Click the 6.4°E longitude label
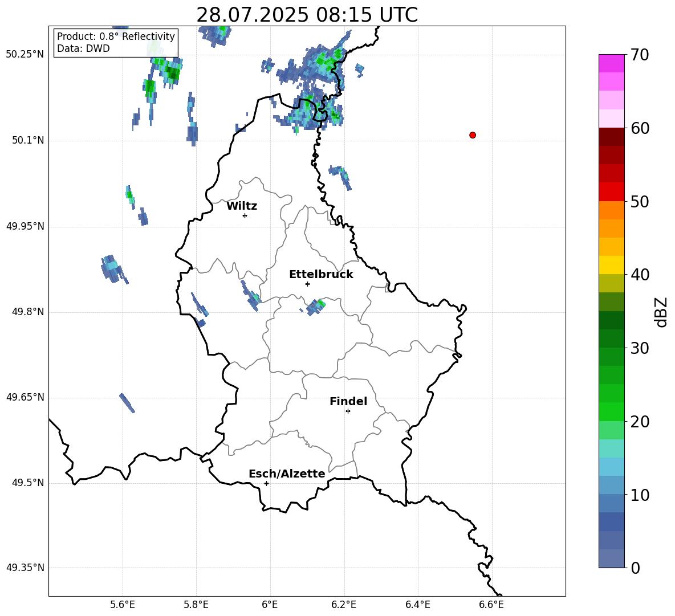675x616 pixels. click(417, 605)
